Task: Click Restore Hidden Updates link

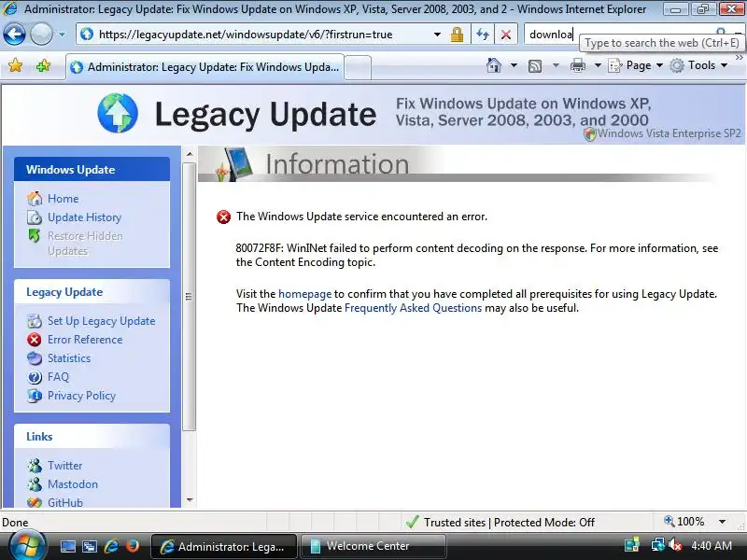Action: tap(85, 243)
